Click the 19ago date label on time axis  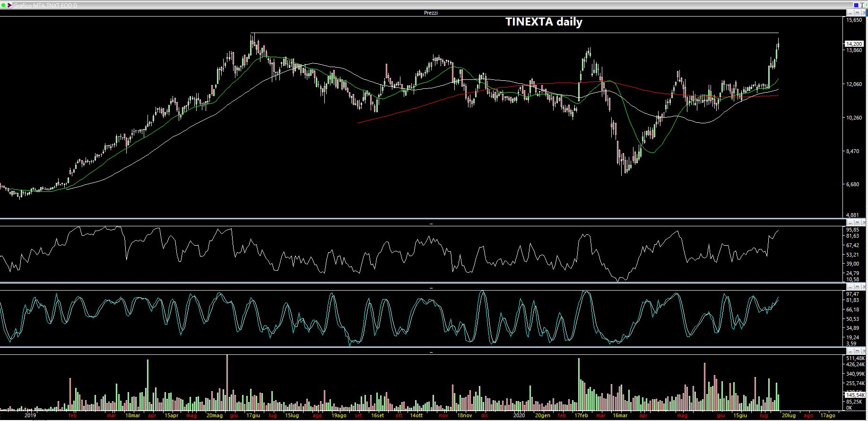pyautogui.click(x=339, y=415)
